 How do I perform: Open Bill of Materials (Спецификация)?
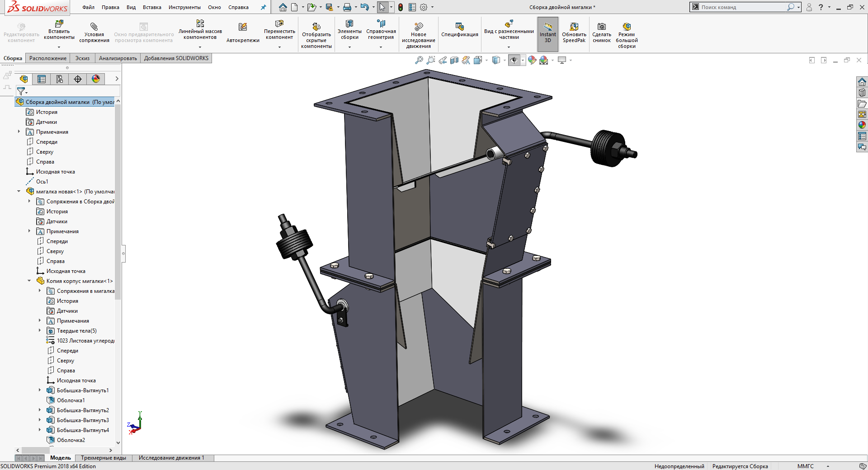click(x=459, y=27)
